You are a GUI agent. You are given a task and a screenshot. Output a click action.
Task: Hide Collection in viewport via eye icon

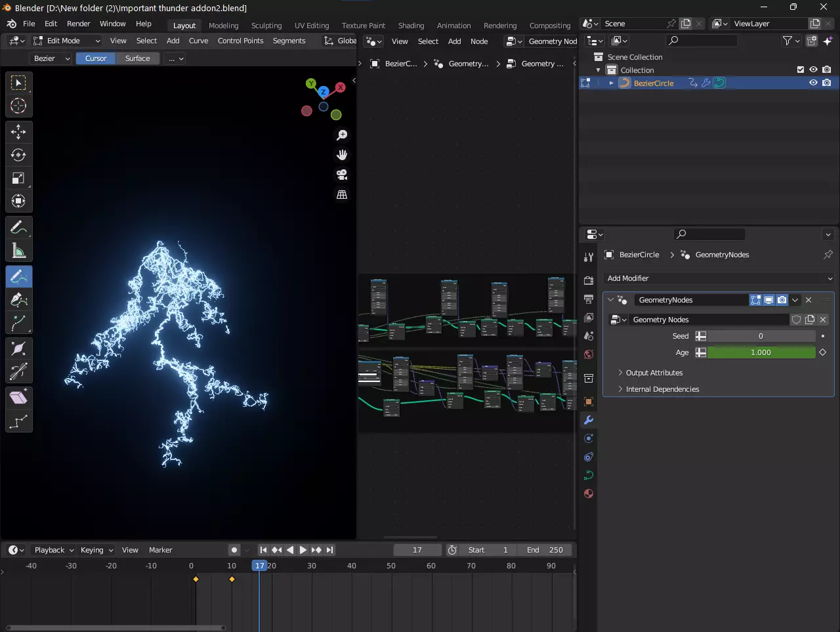(x=813, y=70)
